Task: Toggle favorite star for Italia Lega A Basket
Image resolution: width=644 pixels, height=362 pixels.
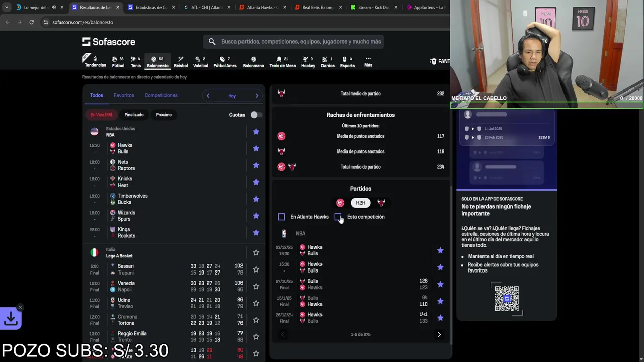Action: point(256,253)
